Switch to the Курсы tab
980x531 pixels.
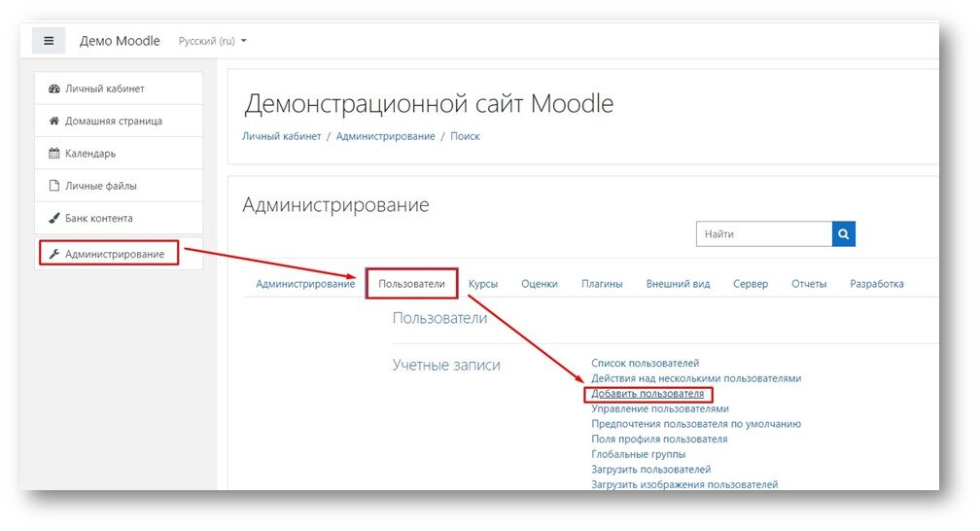click(483, 284)
